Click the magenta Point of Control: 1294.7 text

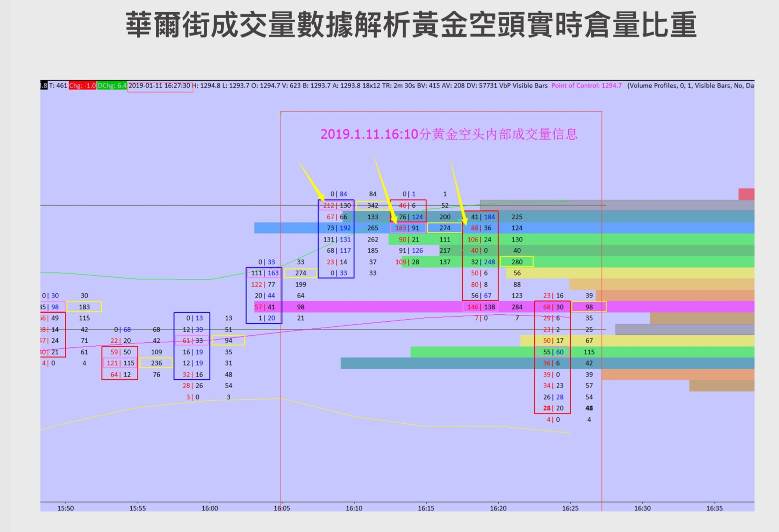586,86
